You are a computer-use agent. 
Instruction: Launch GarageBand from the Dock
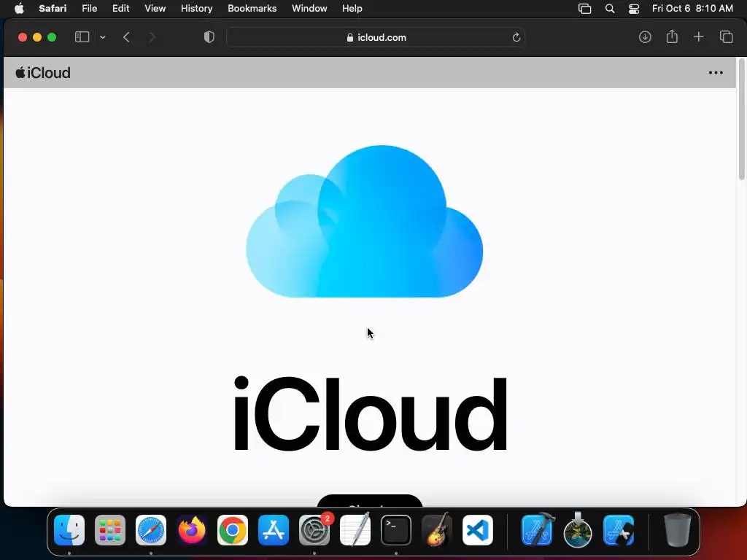click(437, 529)
